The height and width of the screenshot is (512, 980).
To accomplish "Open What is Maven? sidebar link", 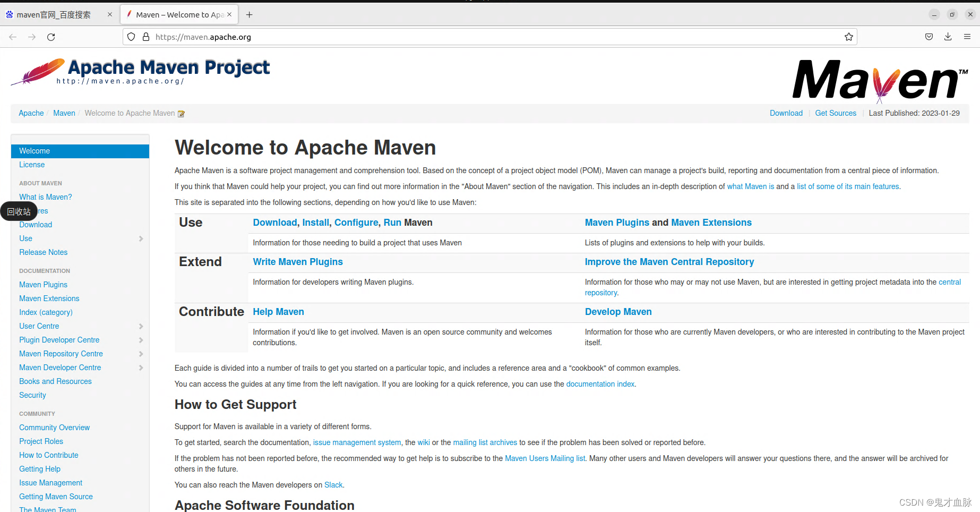I will coord(46,197).
